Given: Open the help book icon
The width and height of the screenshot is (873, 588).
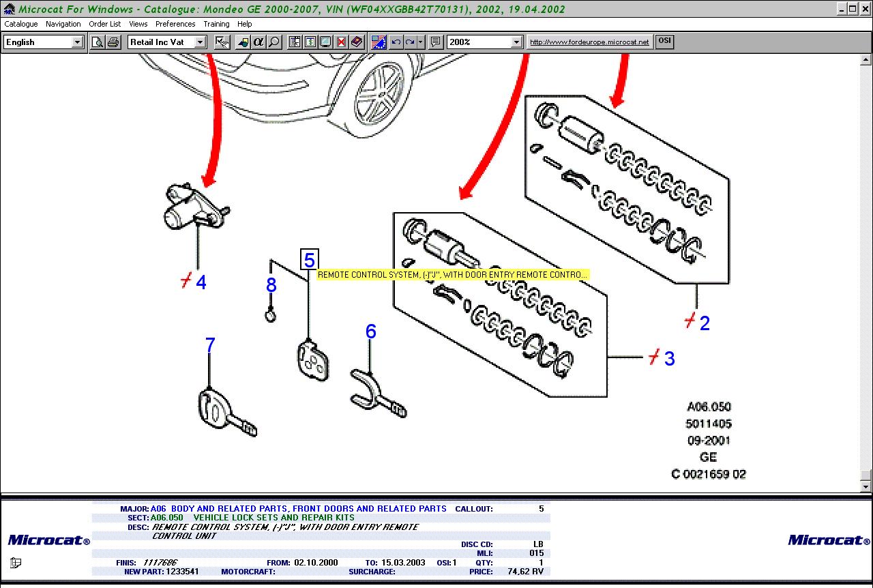Looking at the screenshot, I should click(357, 42).
